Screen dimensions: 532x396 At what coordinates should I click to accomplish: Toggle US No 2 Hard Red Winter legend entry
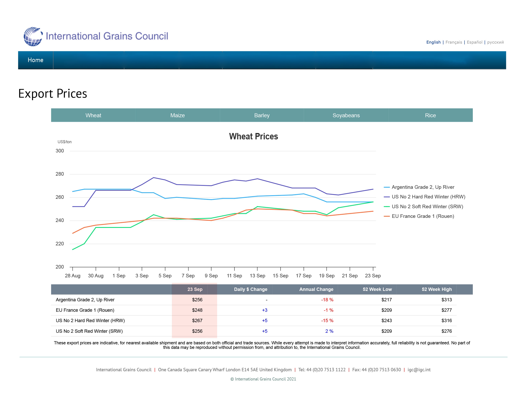(x=424, y=197)
